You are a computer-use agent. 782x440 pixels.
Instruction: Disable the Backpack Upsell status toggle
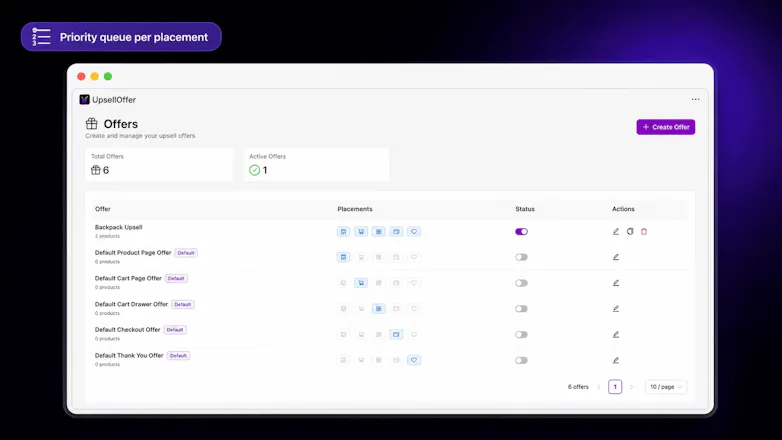coord(521,231)
